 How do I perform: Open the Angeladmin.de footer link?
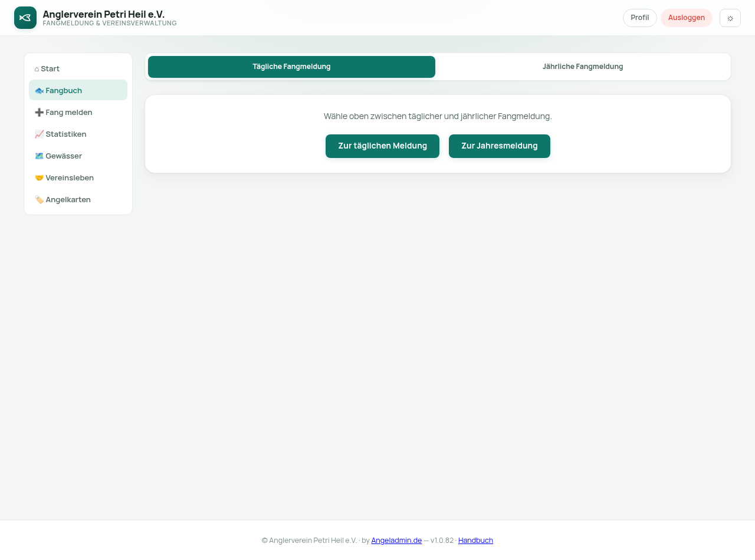click(396, 540)
